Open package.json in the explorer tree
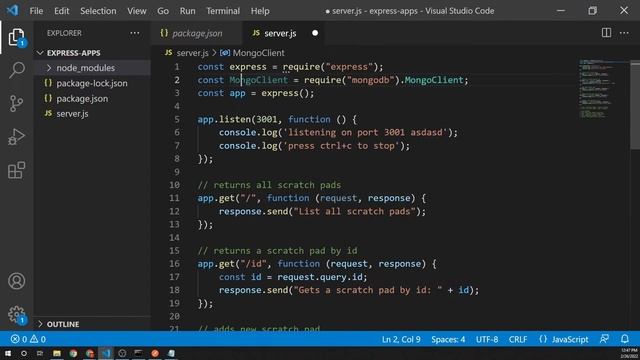The height and width of the screenshot is (360, 640). point(82,99)
